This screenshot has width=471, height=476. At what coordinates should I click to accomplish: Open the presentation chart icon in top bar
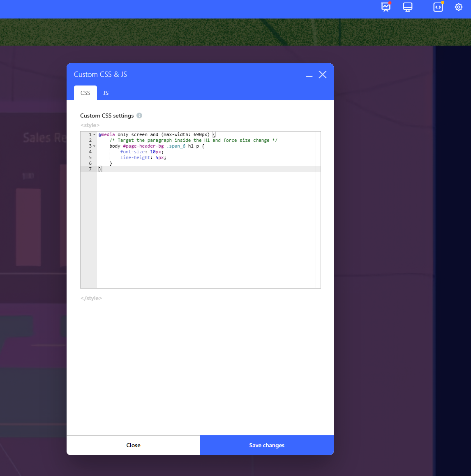click(386, 7)
